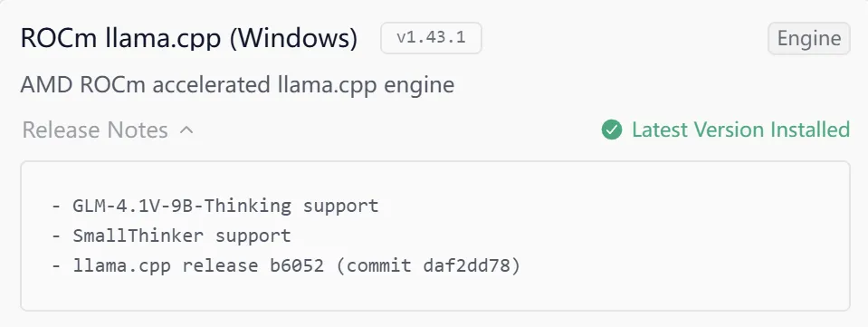Collapse the Release Notes section
This screenshot has height=327, width=868.
click(108, 130)
